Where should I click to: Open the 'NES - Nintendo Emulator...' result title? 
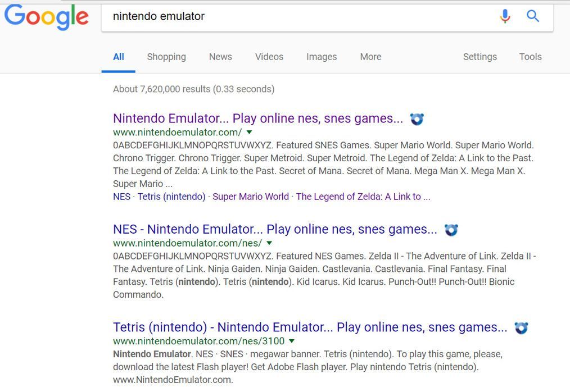point(275,229)
